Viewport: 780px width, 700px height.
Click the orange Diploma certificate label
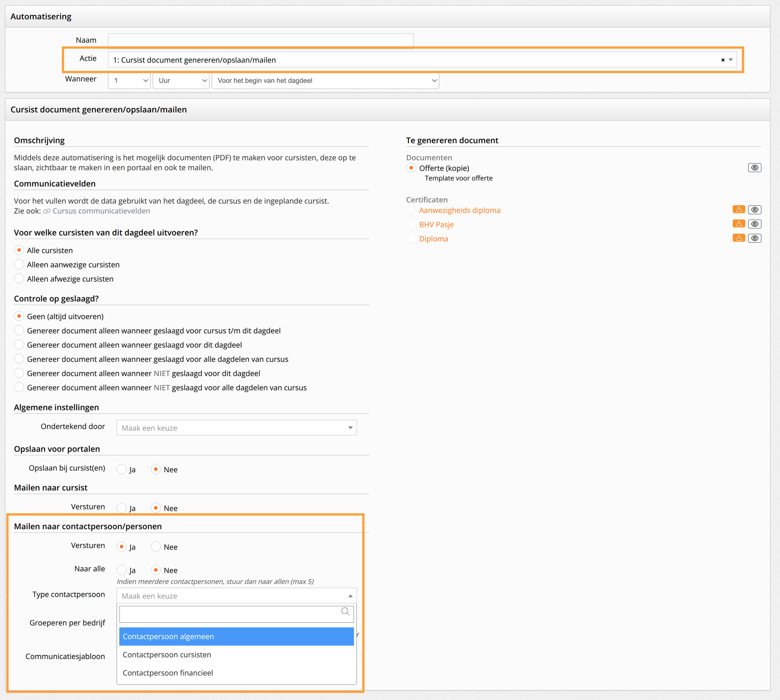coord(433,238)
